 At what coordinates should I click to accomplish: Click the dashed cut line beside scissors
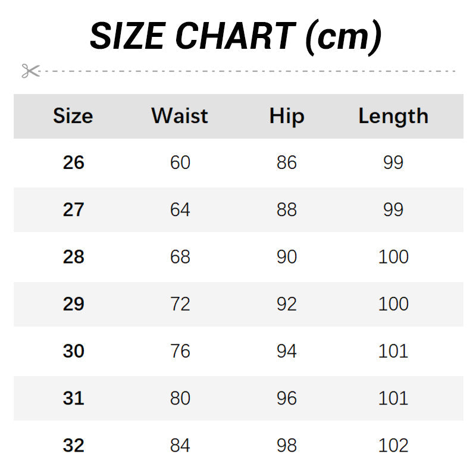click(250, 71)
